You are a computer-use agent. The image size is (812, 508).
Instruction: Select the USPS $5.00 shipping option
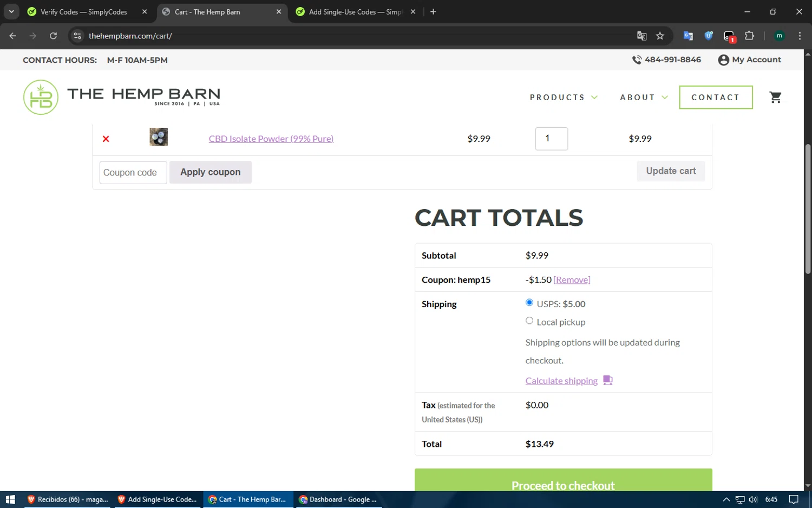click(529, 303)
